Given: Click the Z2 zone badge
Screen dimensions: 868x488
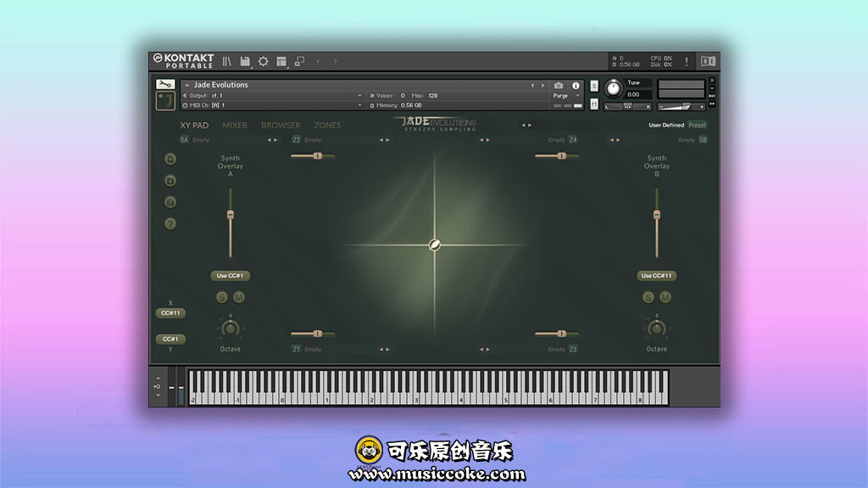Looking at the screenshot, I should [296, 140].
